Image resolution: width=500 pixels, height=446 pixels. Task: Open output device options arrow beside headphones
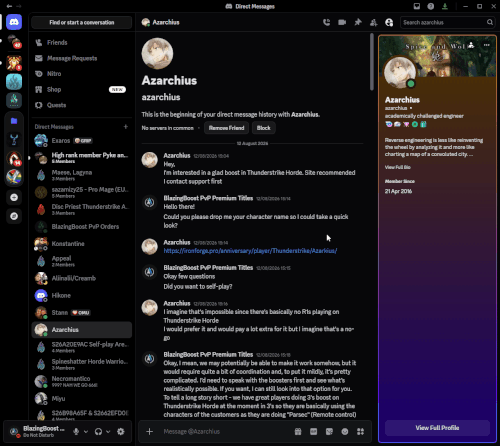click(x=108, y=431)
